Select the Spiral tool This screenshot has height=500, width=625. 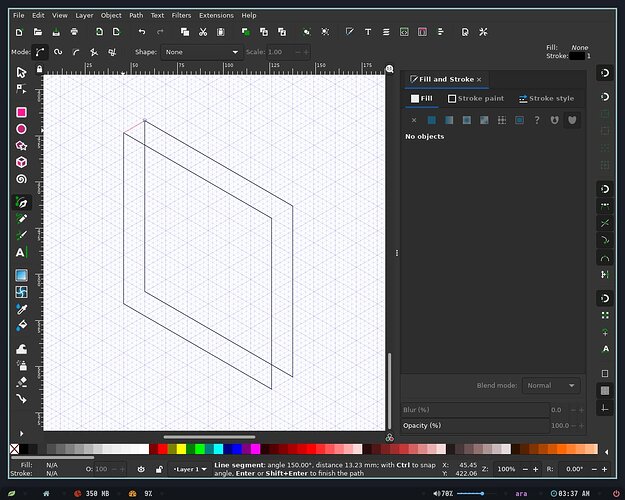[22, 179]
